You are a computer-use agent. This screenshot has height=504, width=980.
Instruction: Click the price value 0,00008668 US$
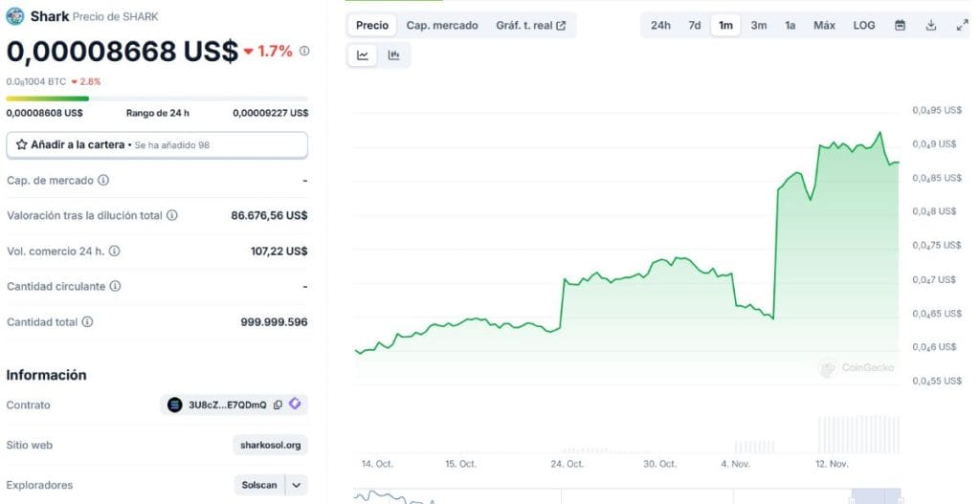(x=122, y=52)
